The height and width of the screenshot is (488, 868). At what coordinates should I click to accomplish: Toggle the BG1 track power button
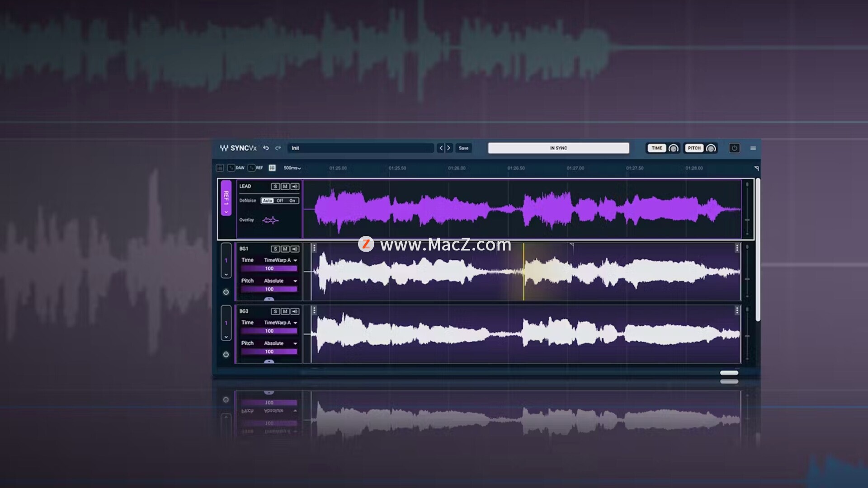(226, 292)
